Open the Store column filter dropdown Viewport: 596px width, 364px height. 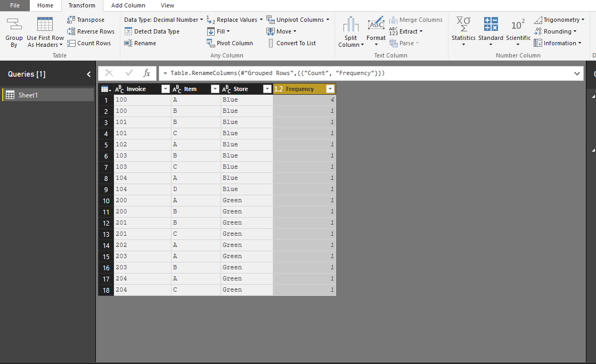click(x=267, y=89)
